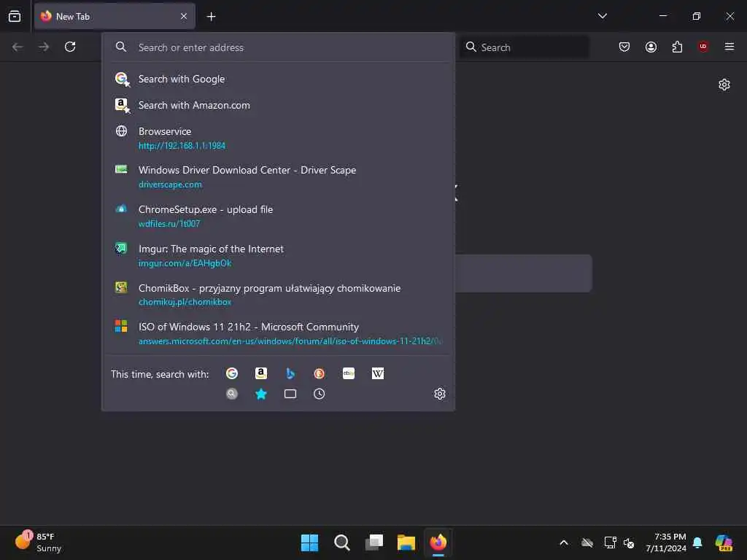Image resolution: width=747 pixels, height=560 pixels.
Task: Reload the current page
Action: [x=70, y=47]
